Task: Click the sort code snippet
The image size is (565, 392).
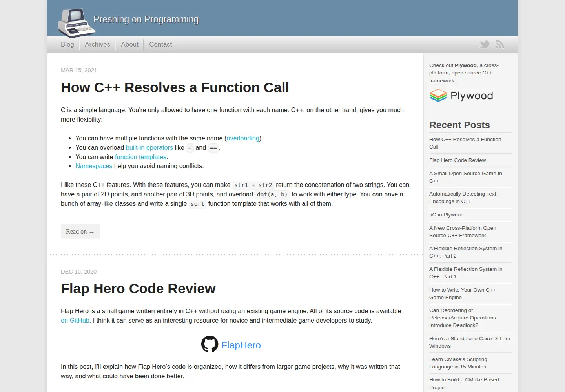Action: click(197, 204)
